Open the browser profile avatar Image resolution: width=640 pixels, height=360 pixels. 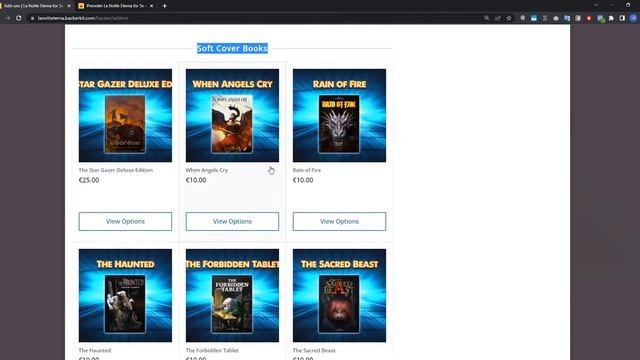(633, 18)
